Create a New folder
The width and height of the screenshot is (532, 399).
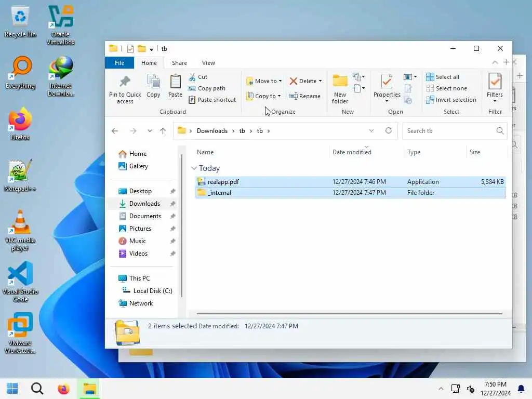click(340, 89)
